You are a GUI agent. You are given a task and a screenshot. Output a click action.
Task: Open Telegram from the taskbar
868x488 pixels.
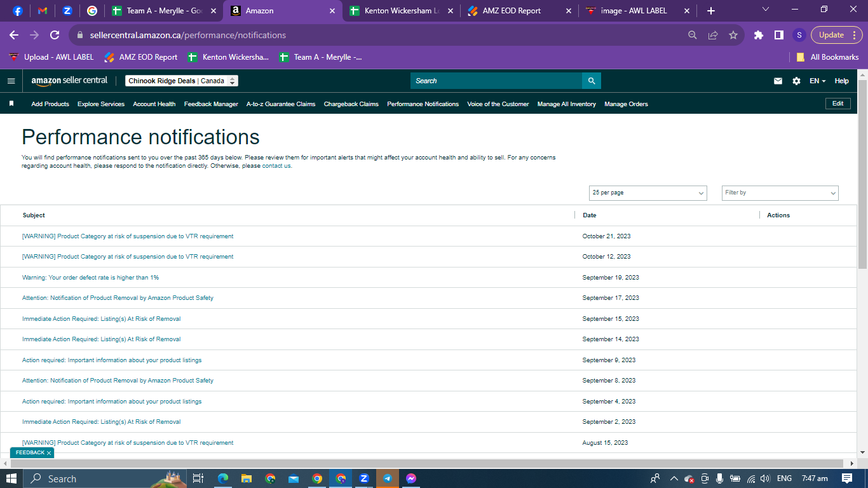[388, 478]
